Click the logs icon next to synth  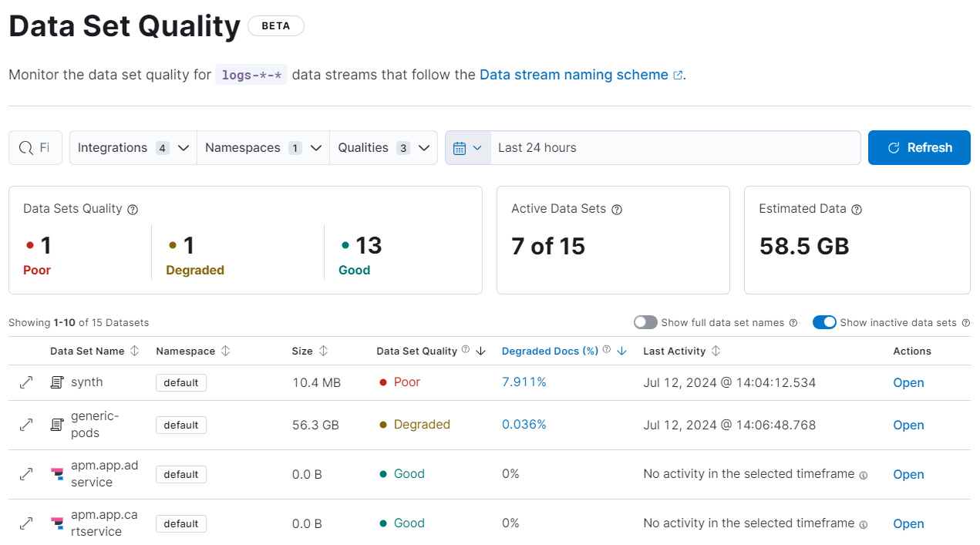point(56,382)
